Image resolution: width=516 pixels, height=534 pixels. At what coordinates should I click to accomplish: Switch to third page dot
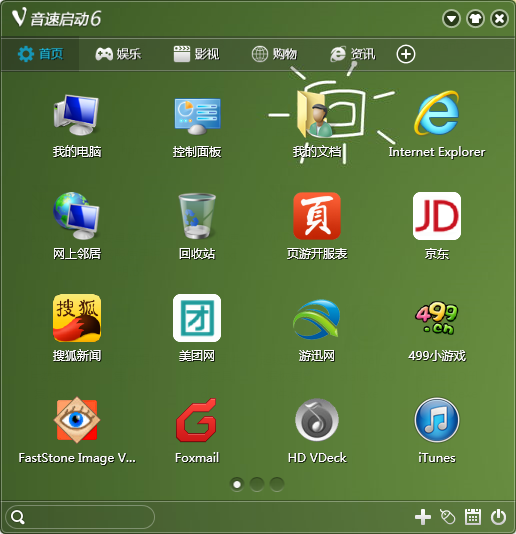pos(277,484)
